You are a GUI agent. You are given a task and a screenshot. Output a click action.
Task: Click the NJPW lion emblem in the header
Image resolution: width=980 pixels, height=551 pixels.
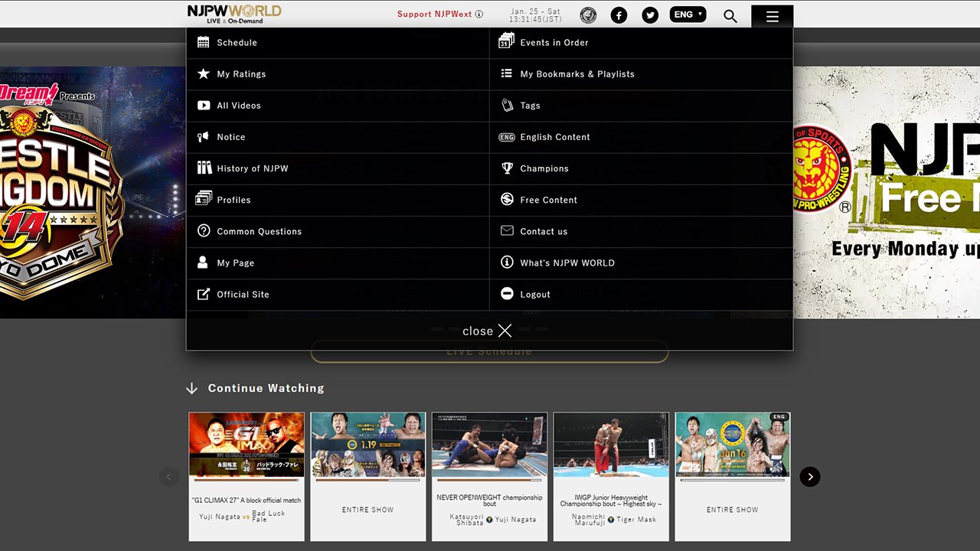coord(588,15)
